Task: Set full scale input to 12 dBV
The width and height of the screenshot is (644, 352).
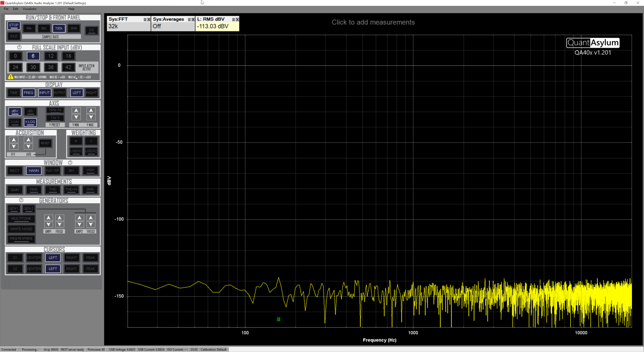Action: [x=51, y=56]
